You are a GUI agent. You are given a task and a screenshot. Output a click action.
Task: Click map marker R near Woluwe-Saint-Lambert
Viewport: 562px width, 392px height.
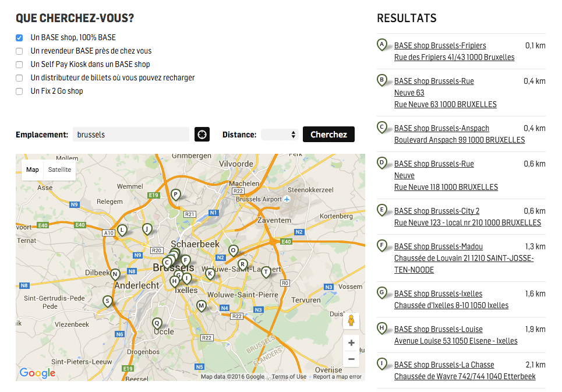point(243,265)
